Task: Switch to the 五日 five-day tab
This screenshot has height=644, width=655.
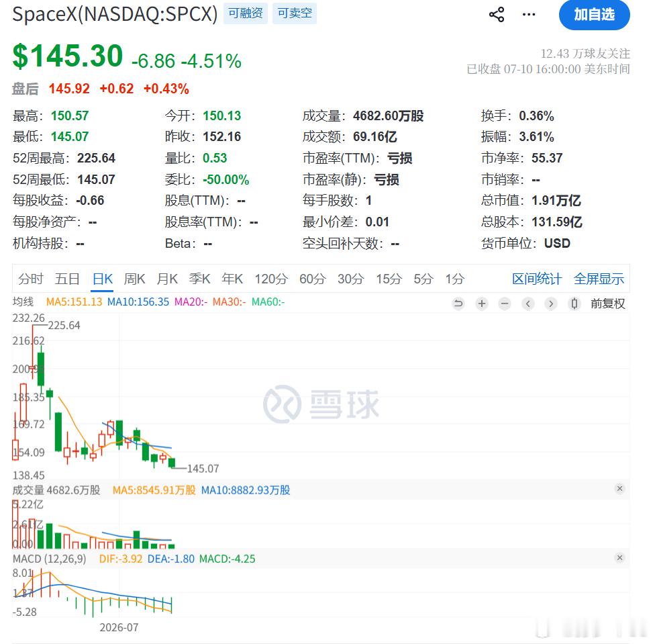Action: (67, 279)
